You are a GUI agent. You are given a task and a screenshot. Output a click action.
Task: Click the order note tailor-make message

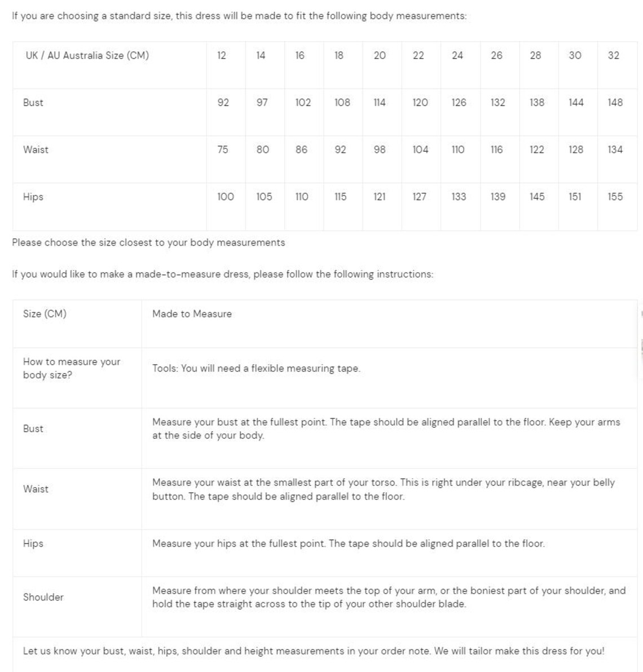[x=314, y=651]
